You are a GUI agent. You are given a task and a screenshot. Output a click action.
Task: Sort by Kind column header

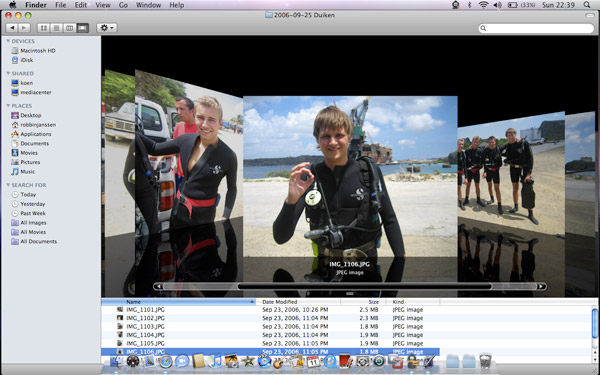pyautogui.click(x=413, y=302)
